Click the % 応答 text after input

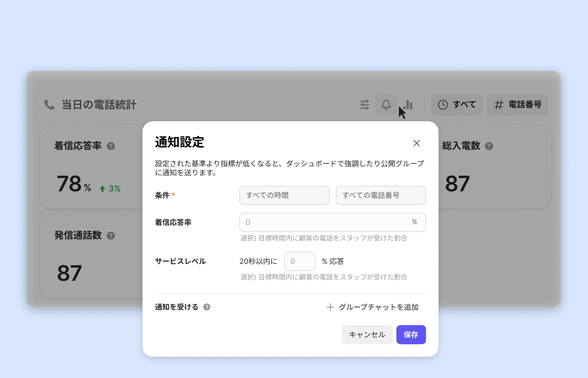click(333, 261)
